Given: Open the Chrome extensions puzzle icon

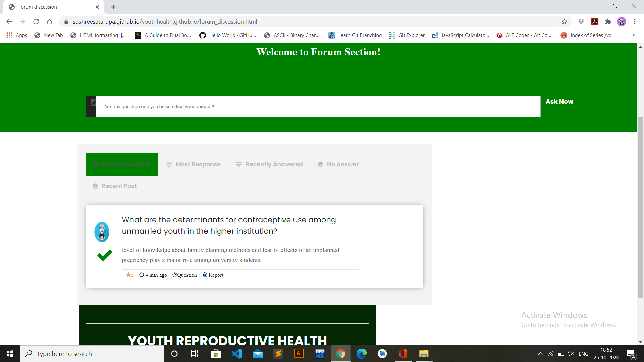Looking at the screenshot, I should (608, 22).
